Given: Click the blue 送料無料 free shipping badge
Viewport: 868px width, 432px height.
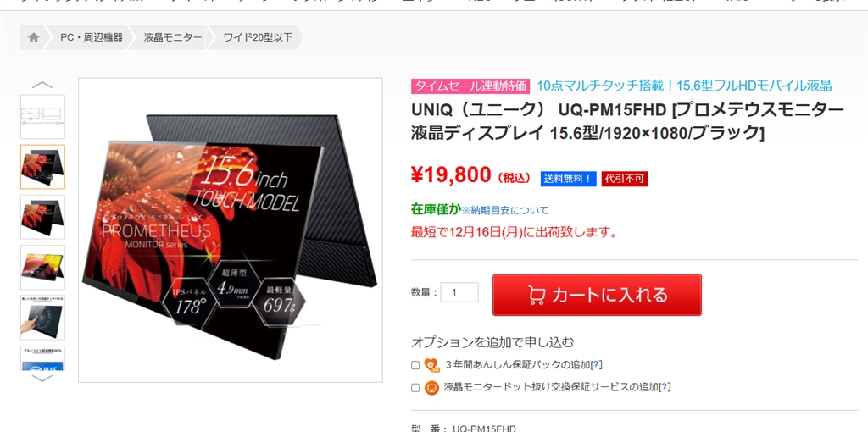Looking at the screenshot, I should click(569, 180).
